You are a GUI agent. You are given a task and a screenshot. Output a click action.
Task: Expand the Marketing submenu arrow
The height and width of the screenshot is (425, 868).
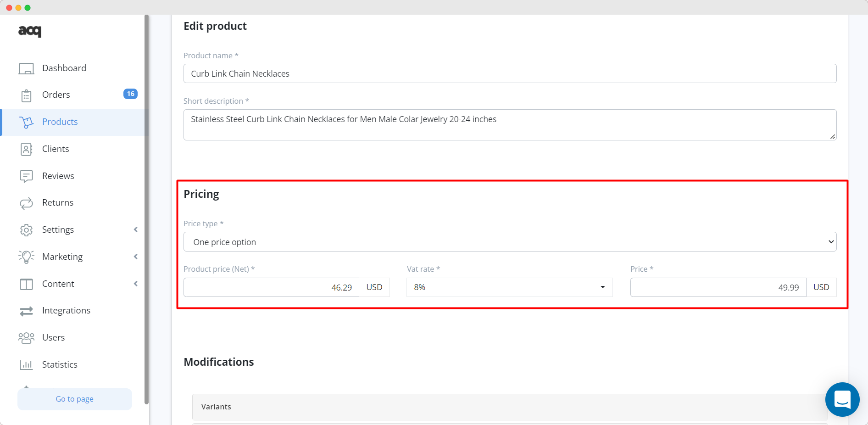pos(136,257)
